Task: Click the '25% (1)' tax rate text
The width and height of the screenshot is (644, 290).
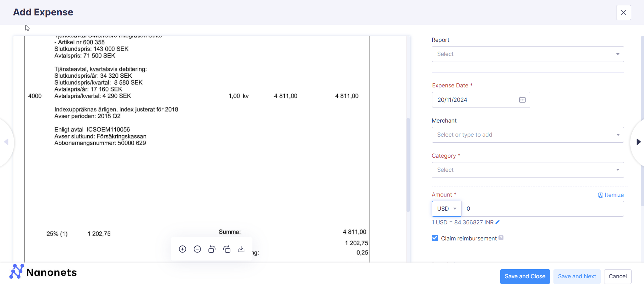Action: click(x=57, y=234)
